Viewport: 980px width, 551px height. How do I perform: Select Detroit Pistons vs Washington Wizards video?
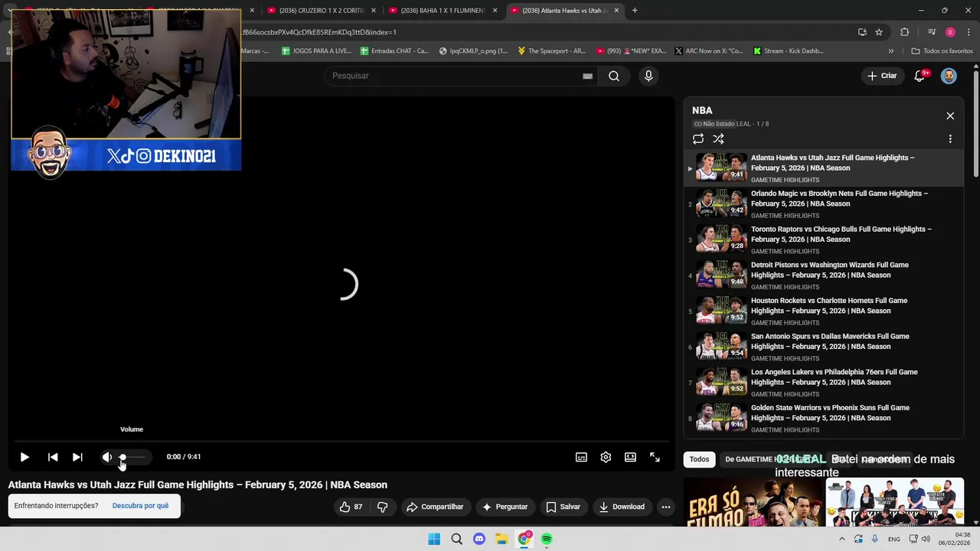[x=824, y=275]
